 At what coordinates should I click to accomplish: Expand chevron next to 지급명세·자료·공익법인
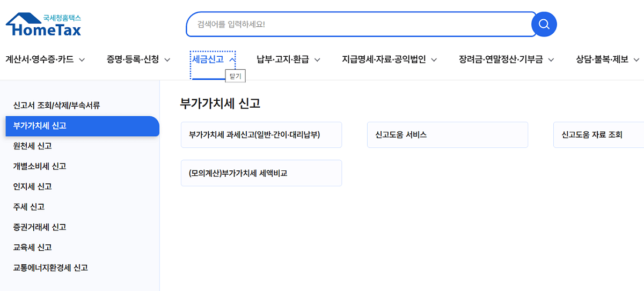[434, 60]
